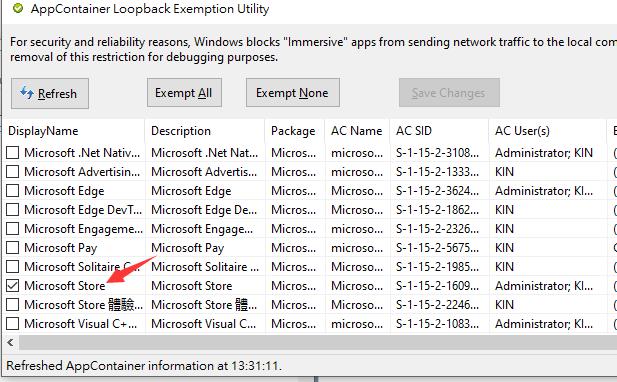
Task: Uncheck the Microsoft Store checkbox
Action: coord(13,286)
